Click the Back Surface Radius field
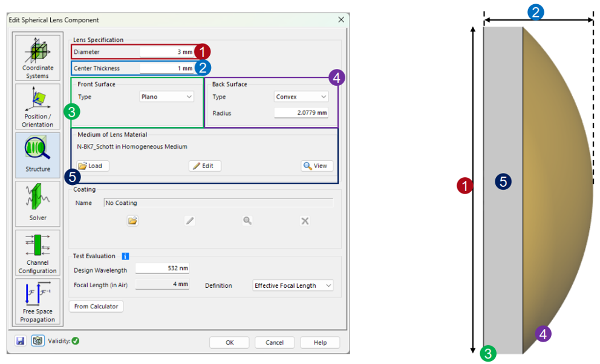Viewport: 600px width, 364px height. [x=301, y=113]
